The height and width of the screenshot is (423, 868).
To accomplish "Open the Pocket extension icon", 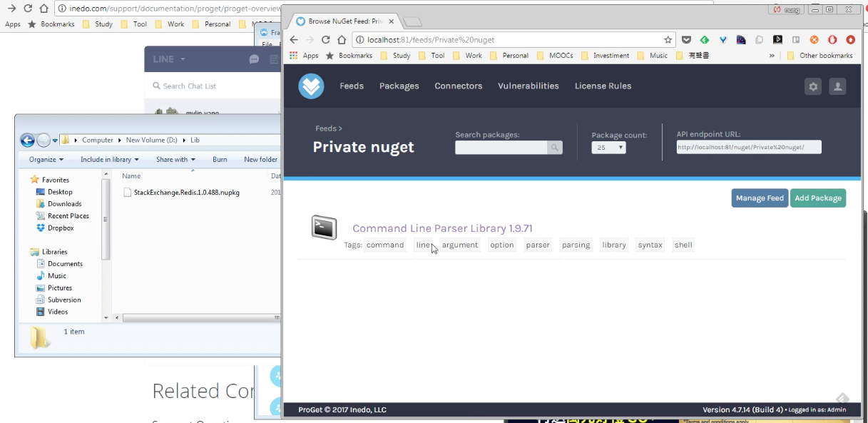I will point(686,40).
